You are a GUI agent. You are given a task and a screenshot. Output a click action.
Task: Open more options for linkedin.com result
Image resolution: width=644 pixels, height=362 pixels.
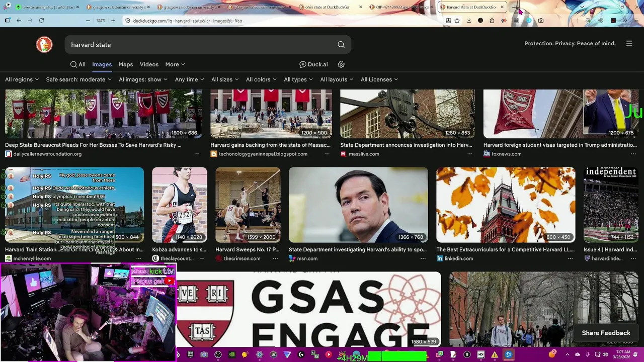click(570, 258)
